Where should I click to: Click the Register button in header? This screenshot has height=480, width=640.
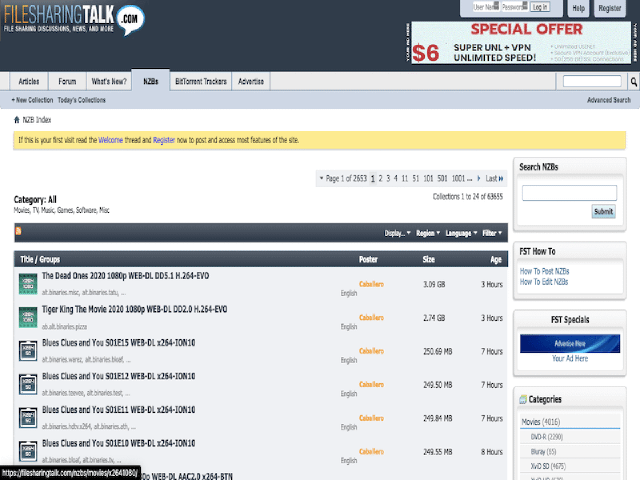tap(610, 8)
